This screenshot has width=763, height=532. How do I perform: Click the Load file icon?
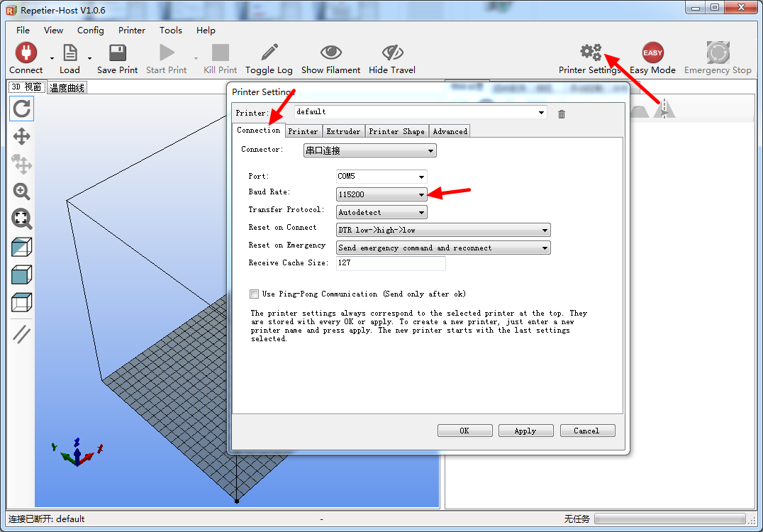[69, 53]
